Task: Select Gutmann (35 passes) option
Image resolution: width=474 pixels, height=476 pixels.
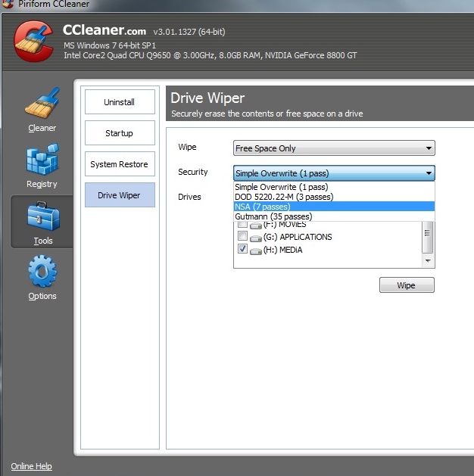Action: click(334, 216)
